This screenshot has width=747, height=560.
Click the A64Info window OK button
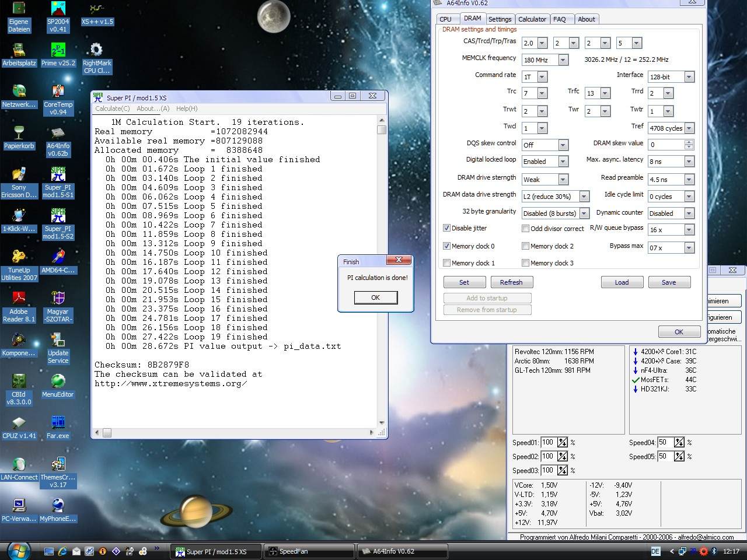click(x=679, y=332)
